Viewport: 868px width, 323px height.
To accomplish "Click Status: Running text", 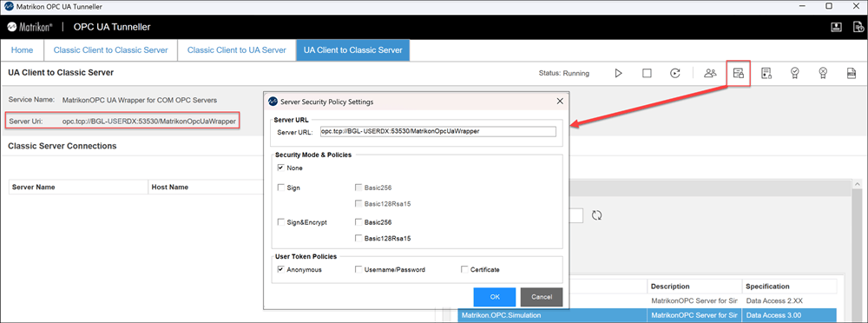I will (563, 73).
